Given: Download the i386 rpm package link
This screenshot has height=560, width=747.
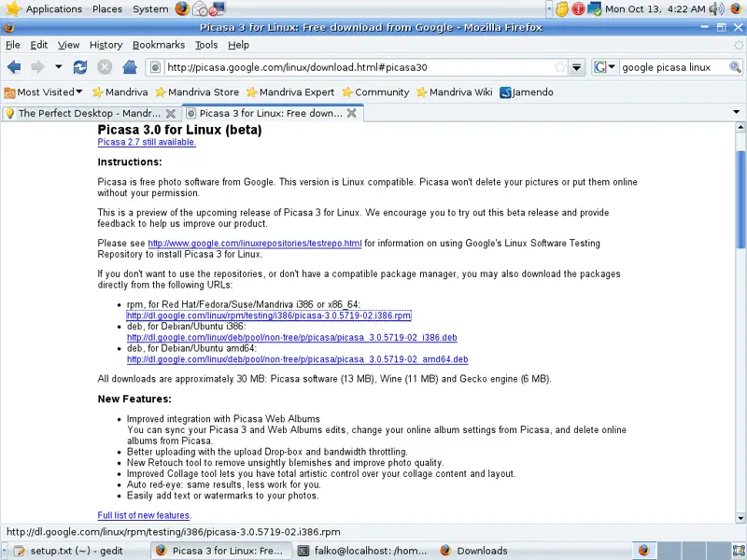Looking at the screenshot, I should click(269, 315).
